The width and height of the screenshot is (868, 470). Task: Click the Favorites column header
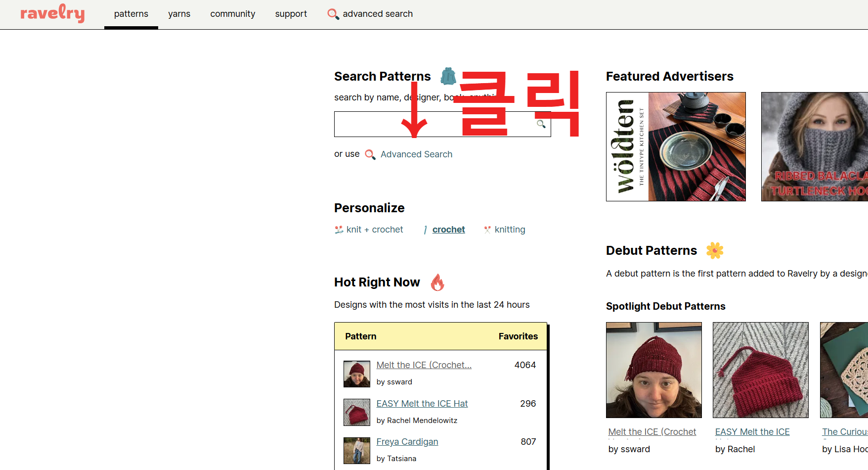point(518,336)
